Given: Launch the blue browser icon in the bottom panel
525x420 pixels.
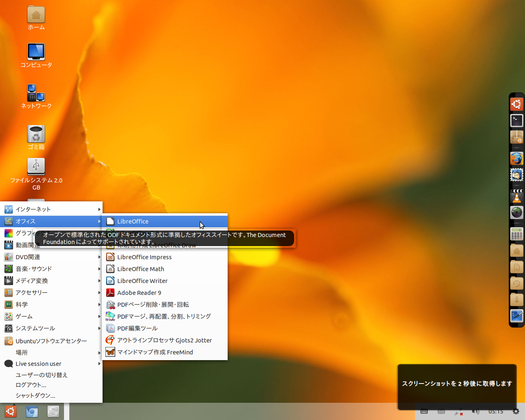Looking at the screenshot, I should (32, 411).
